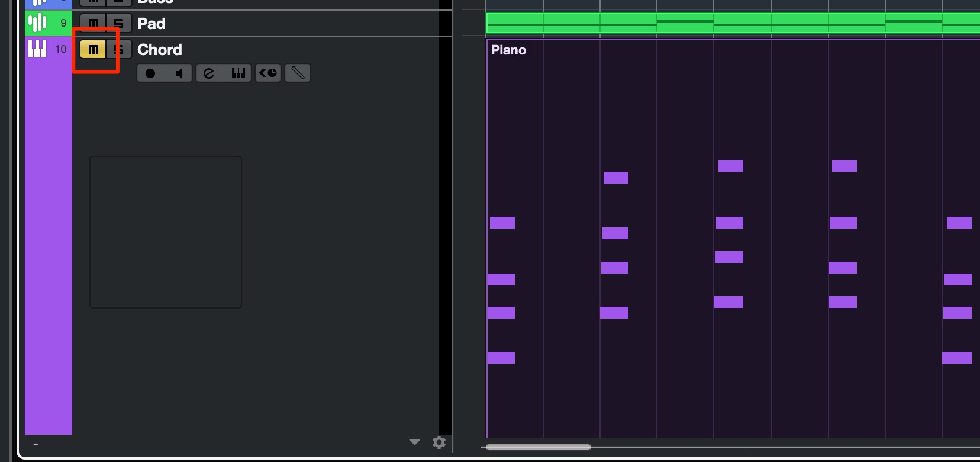The image size is (980, 462).
Task: Click the empty track picture box
Action: pyautogui.click(x=166, y=232)
